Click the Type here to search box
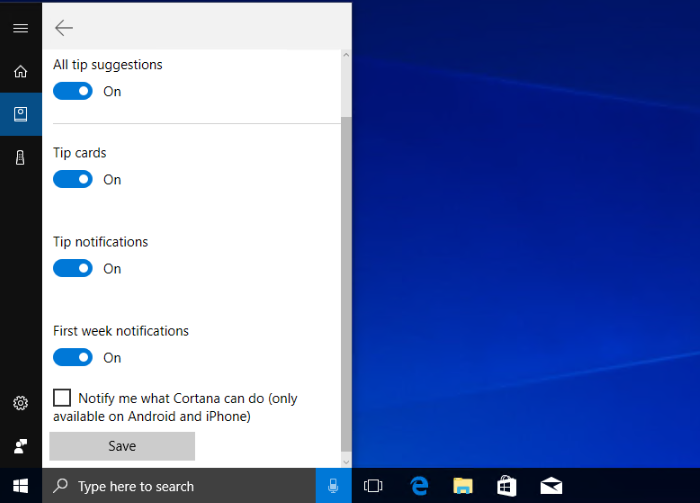Screen dimensions: 700x503 point(179,486)
